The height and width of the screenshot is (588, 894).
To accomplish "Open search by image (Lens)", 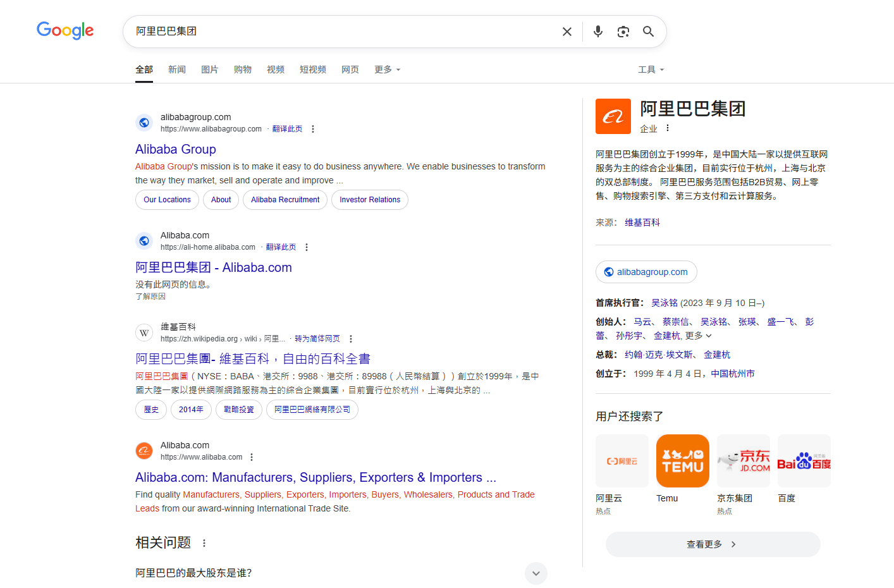I will click(623, 32).
